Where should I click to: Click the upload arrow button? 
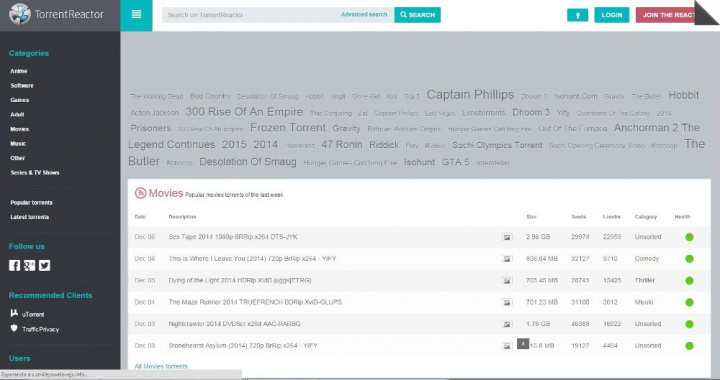[x=578, y=15]
